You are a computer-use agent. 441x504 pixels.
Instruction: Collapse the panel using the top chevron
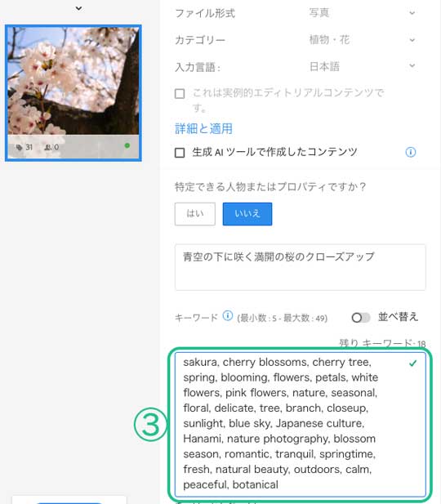pyautogui.click(x=78, y=8)
